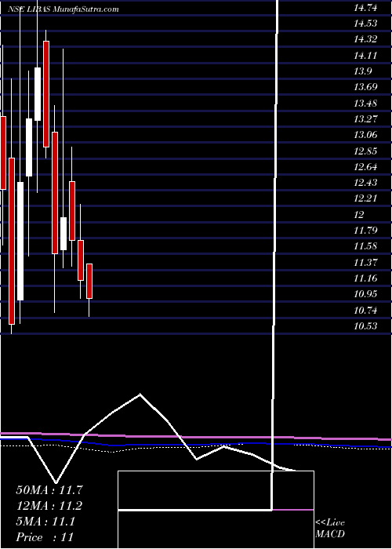Select the 12.85 price level label
The width and height of the screenshot is (392, 549).
[365, 151]
